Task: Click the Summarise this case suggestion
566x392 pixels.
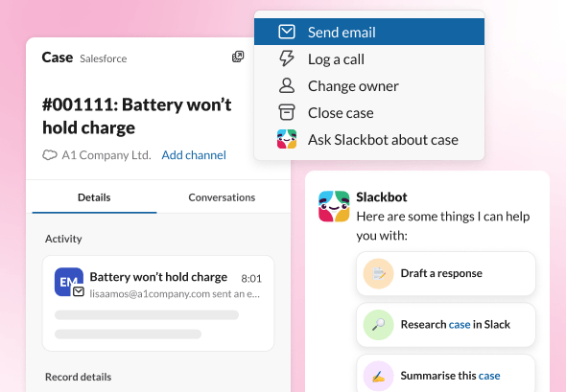Action: pyautogui.click(x=446, y=374)
